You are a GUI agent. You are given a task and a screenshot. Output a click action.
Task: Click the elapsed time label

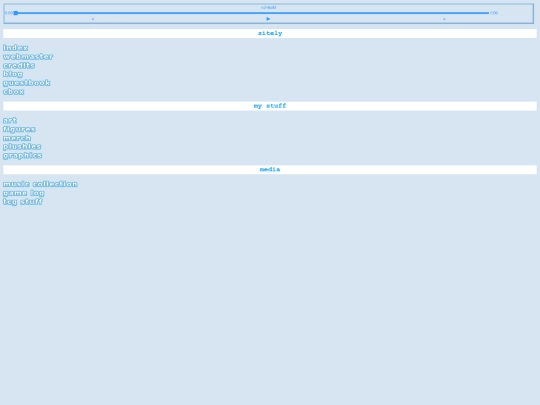(x=9, y=13)
